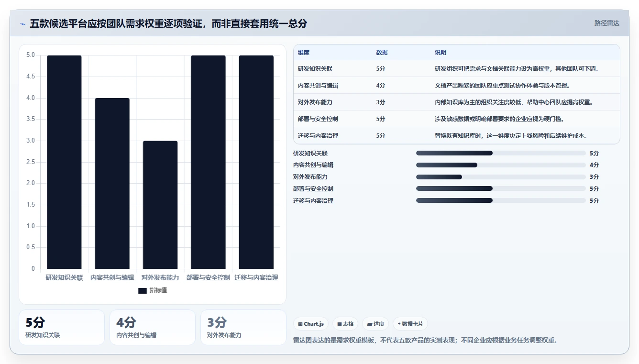Click the 5.0 y-axis tick label
This screenshot has width=639, height=364.
pos(31,55)
